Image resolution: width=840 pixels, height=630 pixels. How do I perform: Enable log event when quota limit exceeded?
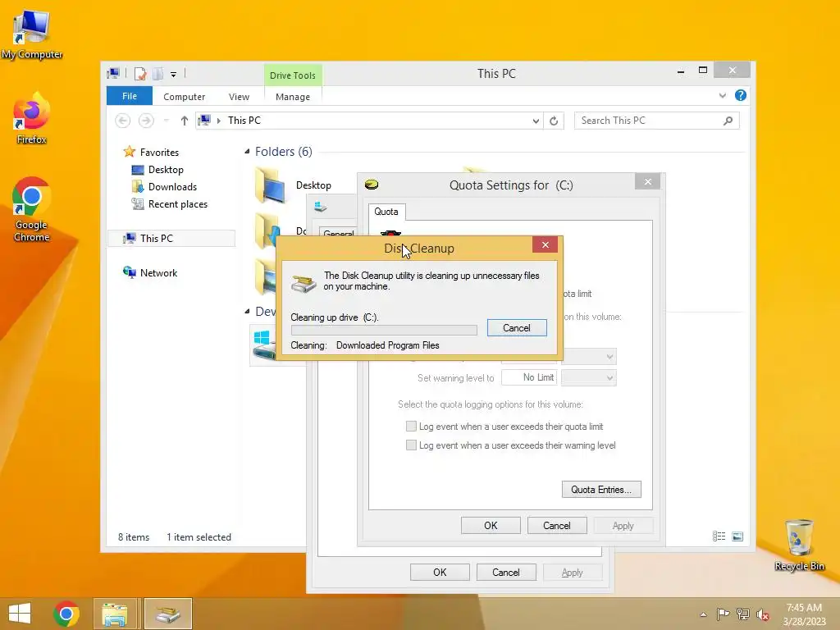411,427
